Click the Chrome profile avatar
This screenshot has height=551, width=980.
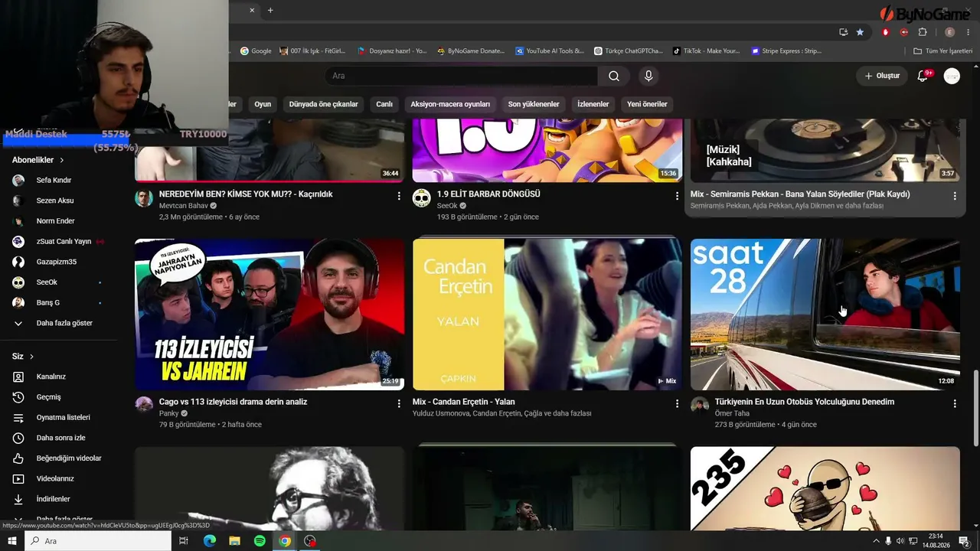(x=950, y=32)
